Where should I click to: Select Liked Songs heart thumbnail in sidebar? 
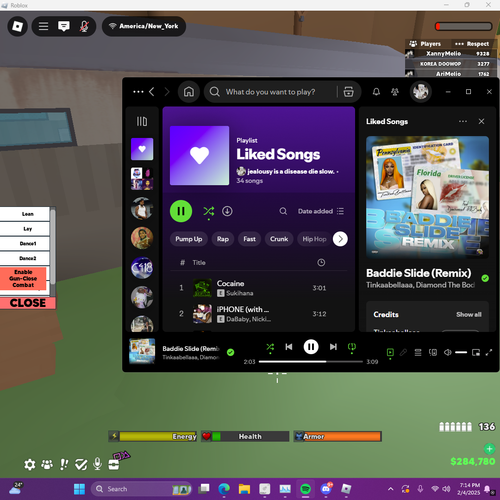(x=142, y=149)
